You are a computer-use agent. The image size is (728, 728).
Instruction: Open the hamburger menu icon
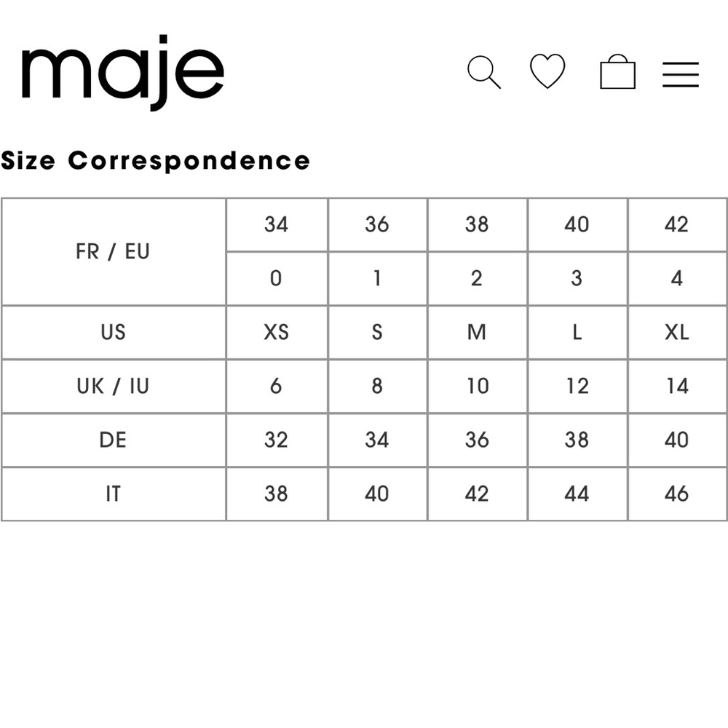click(681, 74)
